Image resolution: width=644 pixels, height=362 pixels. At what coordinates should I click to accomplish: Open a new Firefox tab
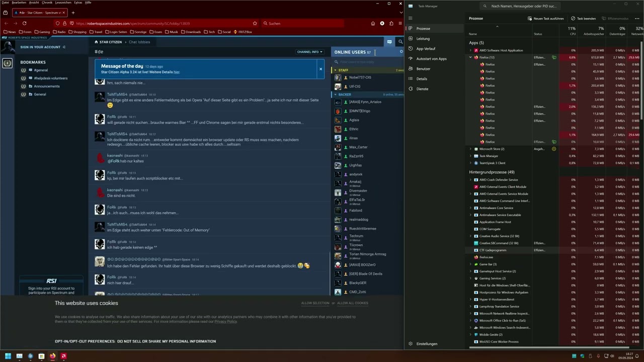(73, 13)
